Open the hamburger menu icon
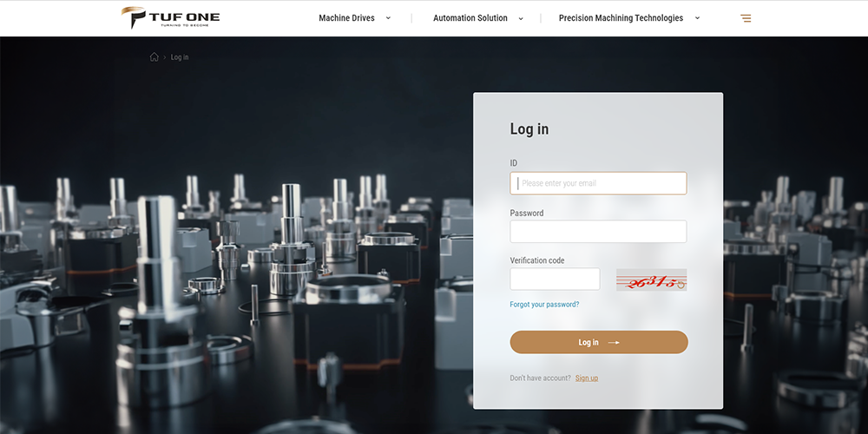 coord(746,18)
